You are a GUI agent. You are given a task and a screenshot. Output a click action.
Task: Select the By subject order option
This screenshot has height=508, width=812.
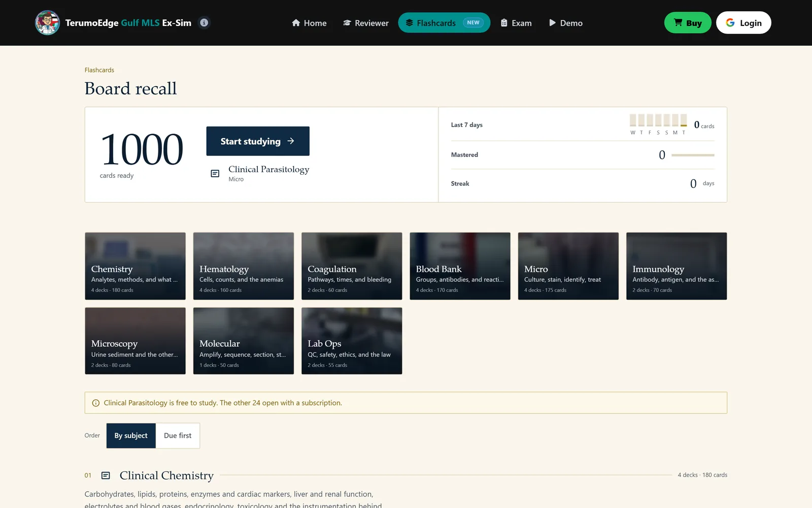click(x=131, y=436)
